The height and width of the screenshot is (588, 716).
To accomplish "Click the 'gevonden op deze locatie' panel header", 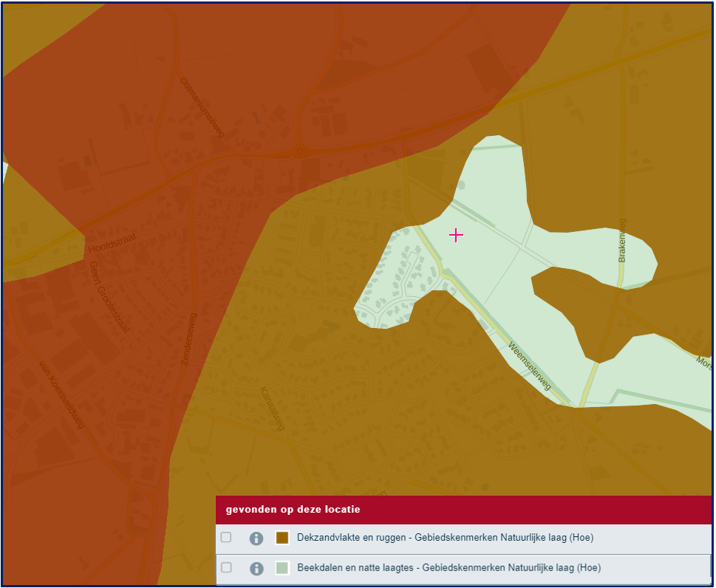I will click(464, 510).
